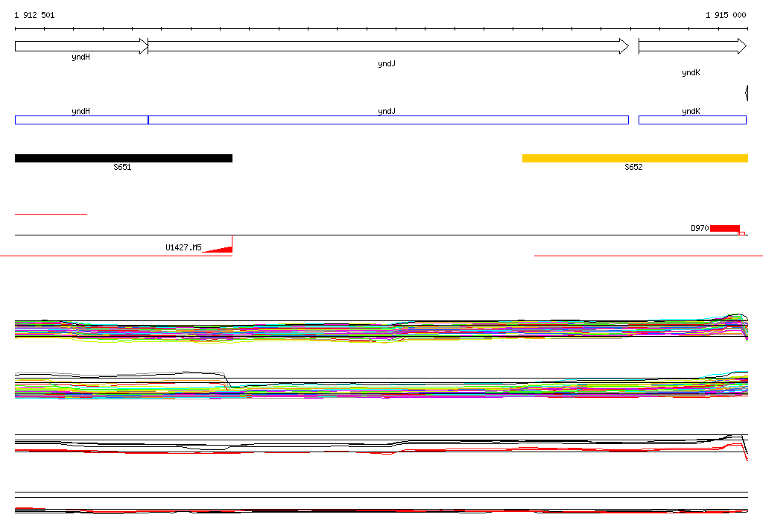Click the D970 label text
The width and height of the screenshot is (763, 532).
tap(700, 228)
